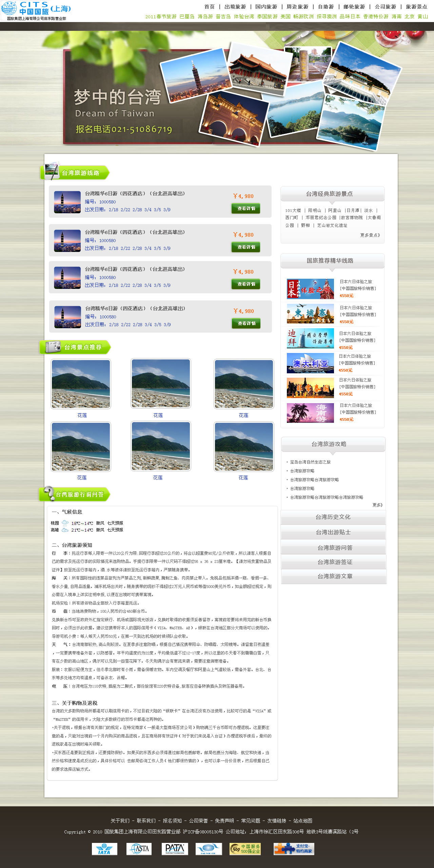Click the 香港特价游 link
434x868 pixels.
coord(376,17)
